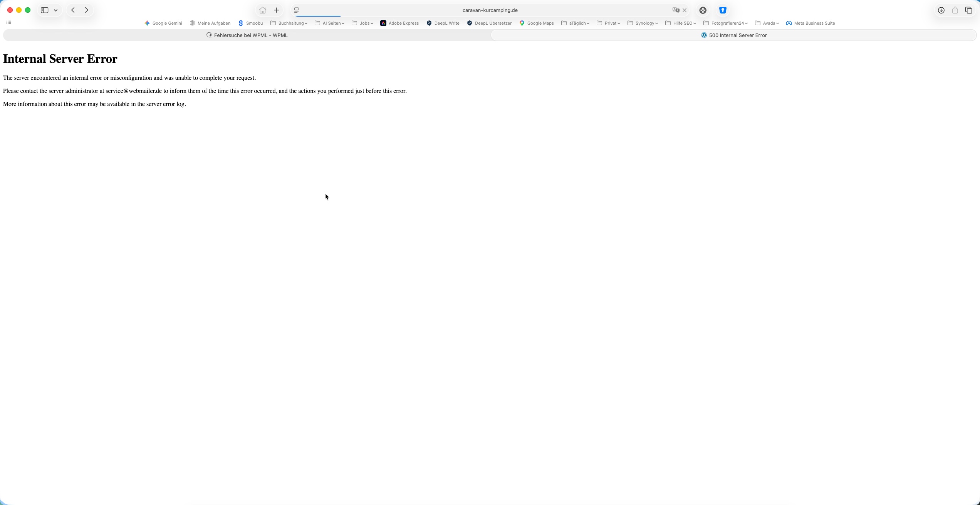Open a new tab with plus icon
Viewport: 980px width, 505px height.
(x=277, y=10)
